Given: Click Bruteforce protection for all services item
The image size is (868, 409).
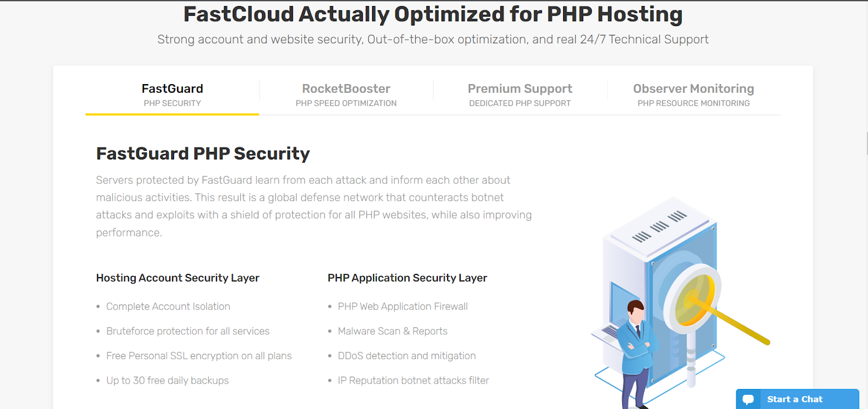Looking at the screenshot, I should point(188,331).
